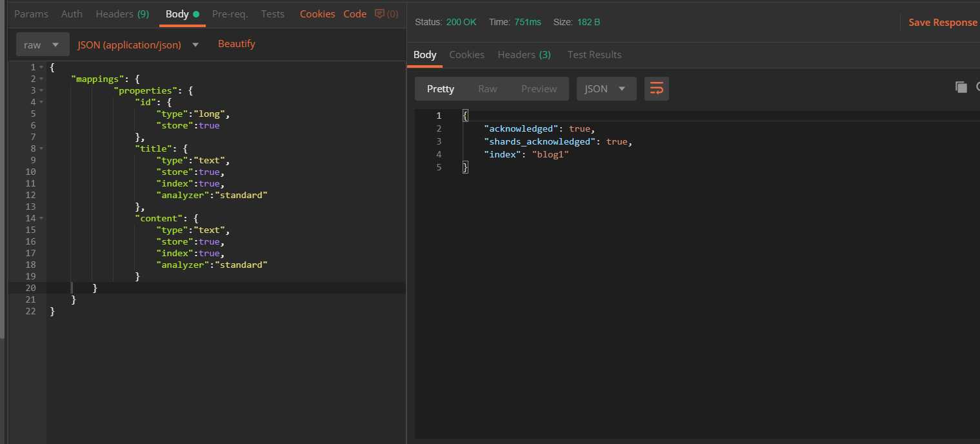Collapse the "mappings" block at line 2
Viewport: 980px width, 444px height.
click(41, 79)
